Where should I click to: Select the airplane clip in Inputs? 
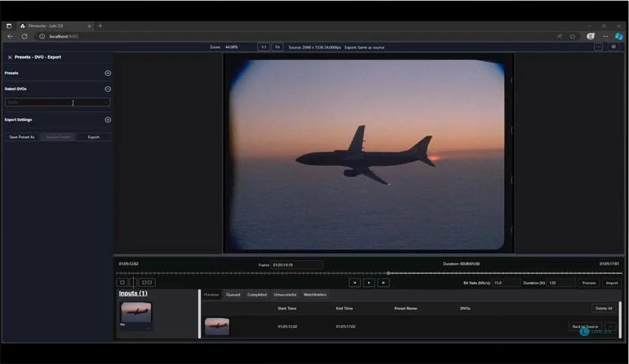point(136,313)
